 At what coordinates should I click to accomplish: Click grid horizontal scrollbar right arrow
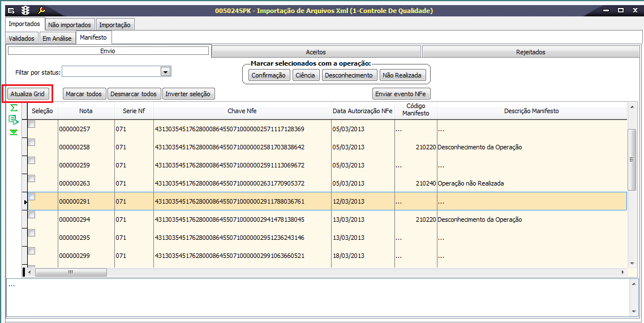(x=624, y=272)
